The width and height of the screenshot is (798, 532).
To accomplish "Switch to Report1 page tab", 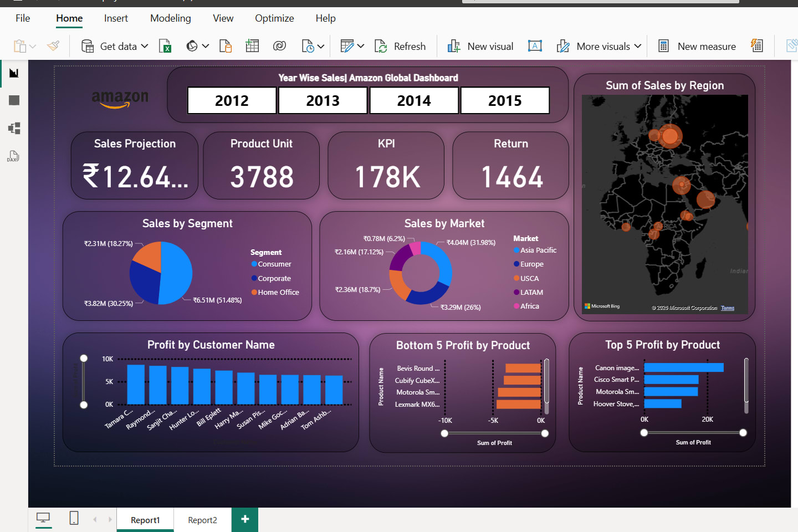I will click(x=145, y=520).
